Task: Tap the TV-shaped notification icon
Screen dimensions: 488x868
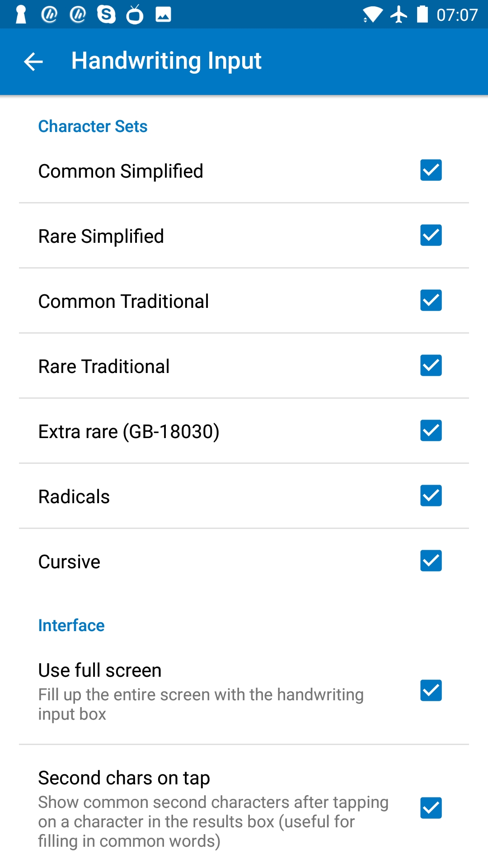Action: pyautogui.click(x=135, y=14)
